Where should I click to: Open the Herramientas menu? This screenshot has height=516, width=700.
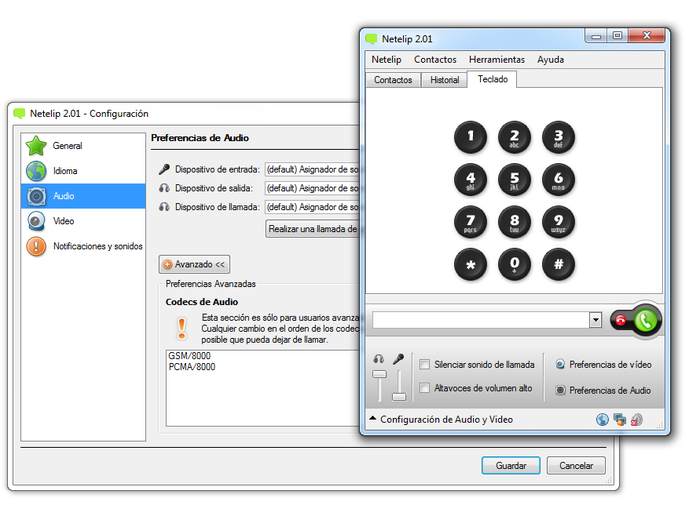pos(496,59)
